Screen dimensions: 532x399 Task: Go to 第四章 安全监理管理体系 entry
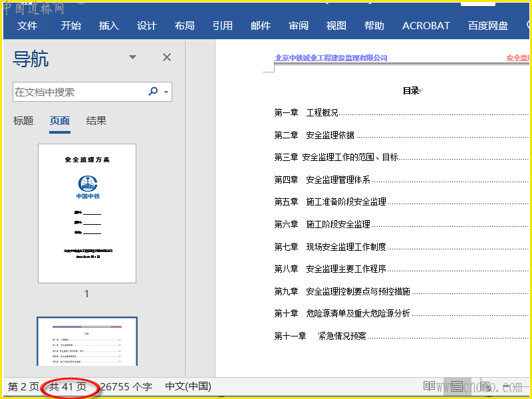[x=322, y=180]
